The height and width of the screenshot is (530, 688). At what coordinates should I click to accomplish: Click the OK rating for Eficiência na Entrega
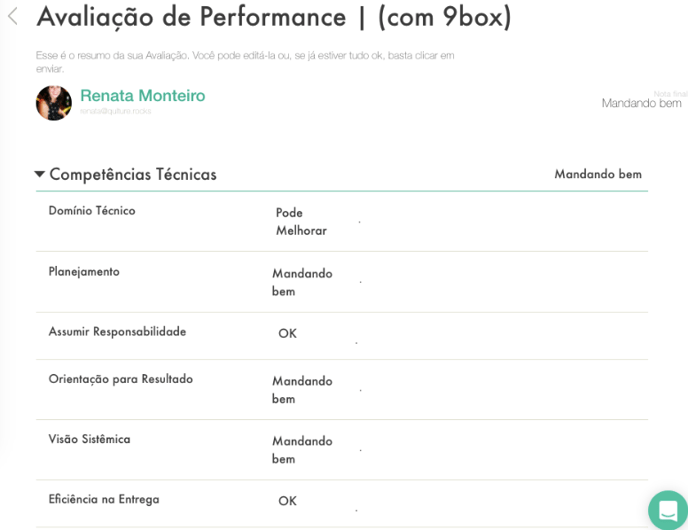287,501
